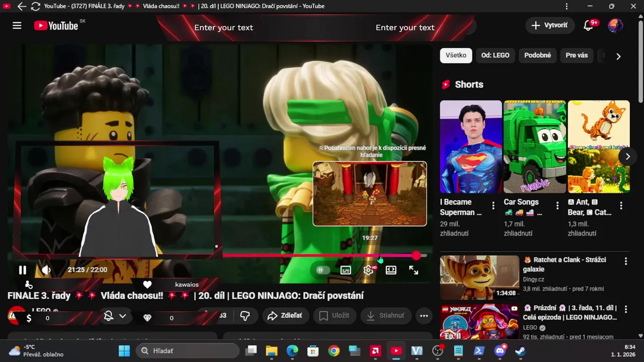This screenshot has width=644, height=362.
Task: Select the Od: LEGO filter chip
Action: (495, 55)
